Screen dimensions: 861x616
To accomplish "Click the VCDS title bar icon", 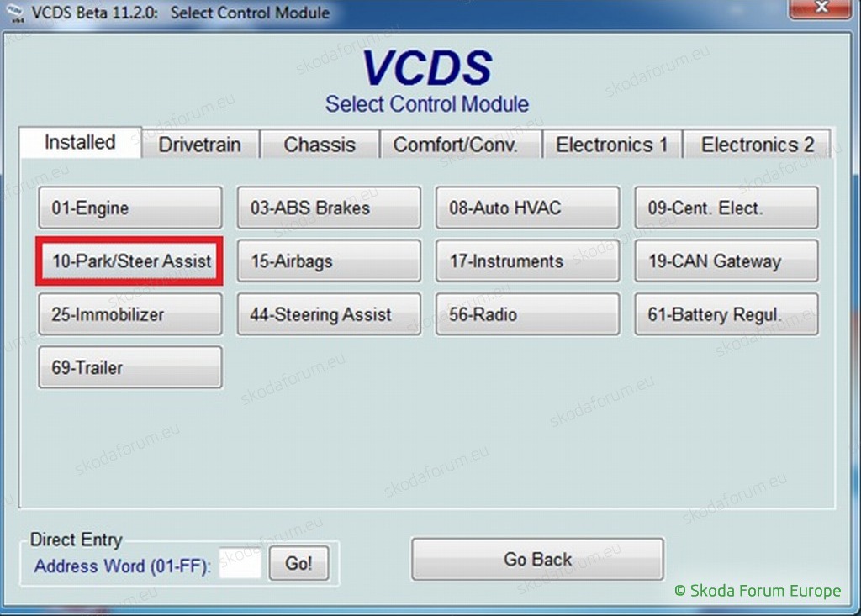I will [15, 13].
